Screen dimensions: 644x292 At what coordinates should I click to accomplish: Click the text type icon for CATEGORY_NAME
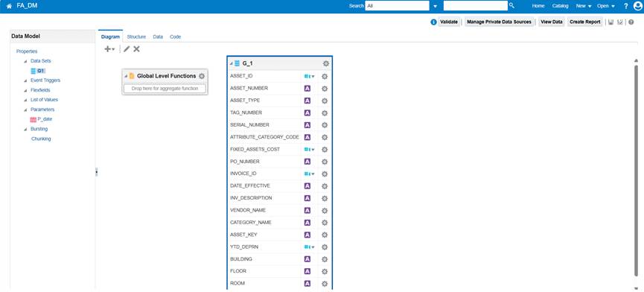click(307, 223)
